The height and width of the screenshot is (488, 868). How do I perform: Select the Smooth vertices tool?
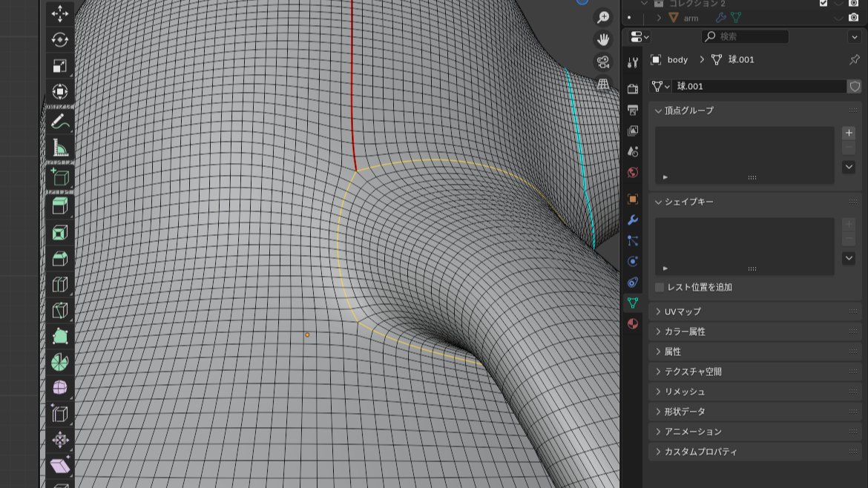pyautogui.click(x=60, y=387)
